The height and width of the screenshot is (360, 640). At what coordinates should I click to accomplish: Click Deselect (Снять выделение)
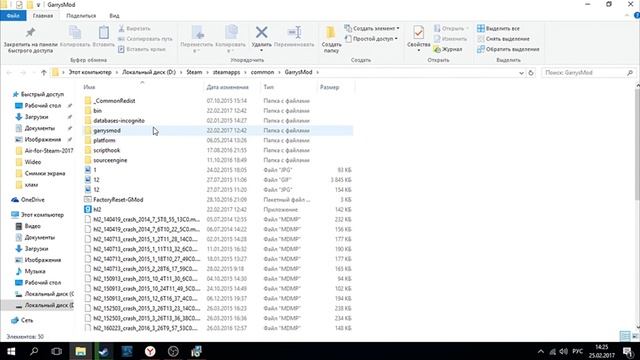point(503,39)
